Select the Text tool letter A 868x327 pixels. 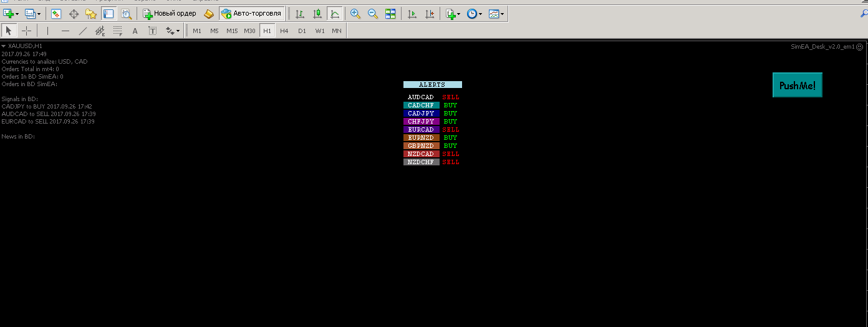click(135, 31)
